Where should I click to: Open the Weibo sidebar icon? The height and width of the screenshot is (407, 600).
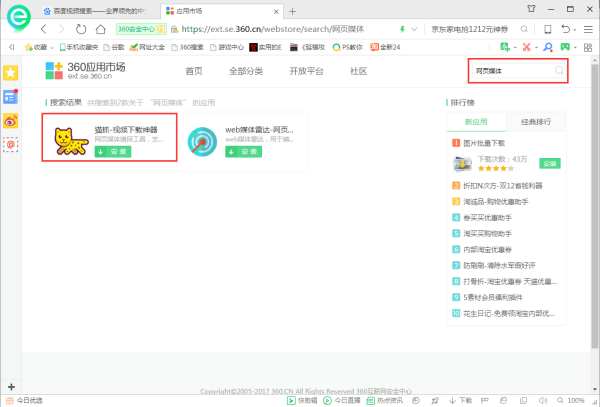(x=11, y=121)
